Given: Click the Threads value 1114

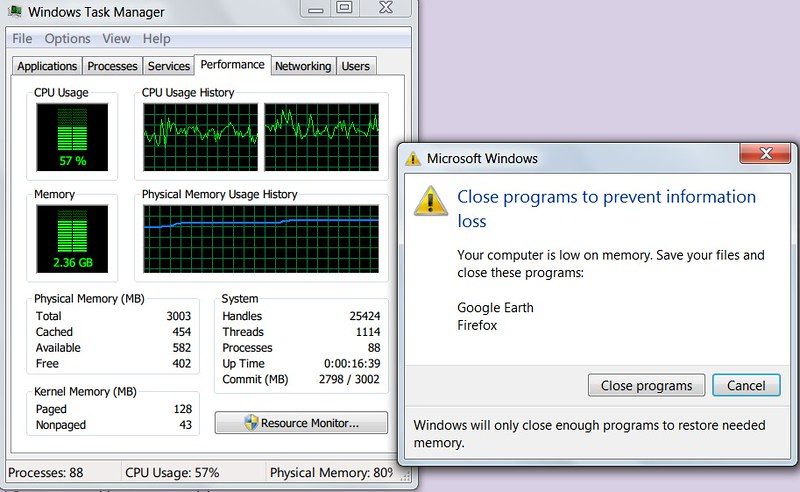Looking at the screenshot, I should point(368,332).
